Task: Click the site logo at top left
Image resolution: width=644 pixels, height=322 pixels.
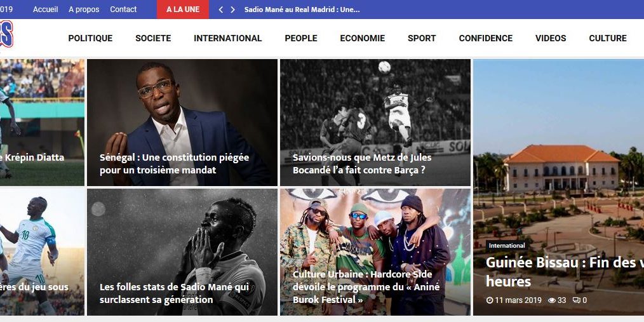Action: [6, 34]
